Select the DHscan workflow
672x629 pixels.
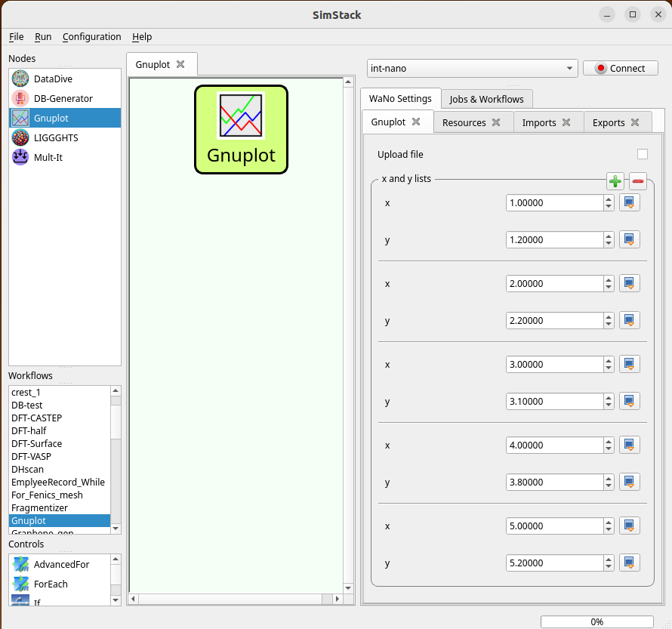click(60, 470)
